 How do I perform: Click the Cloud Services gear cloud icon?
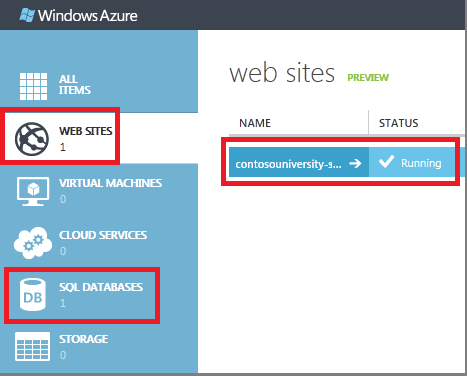click(x=33, y=243)
